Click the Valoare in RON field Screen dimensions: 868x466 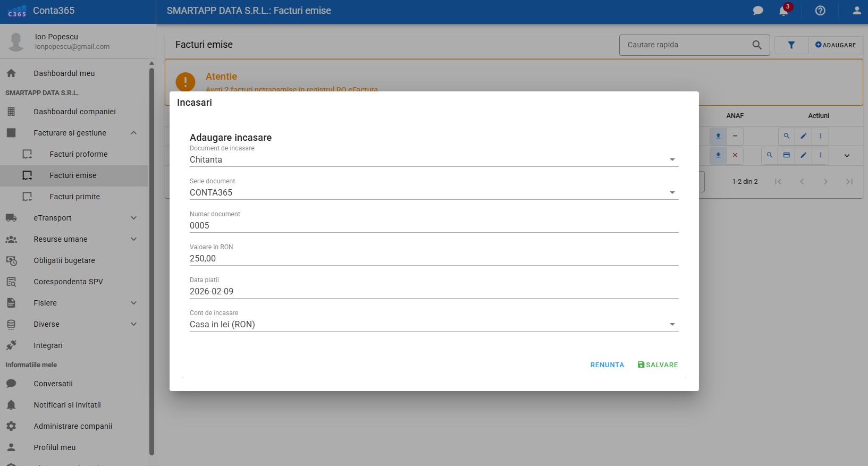[433, 258]
